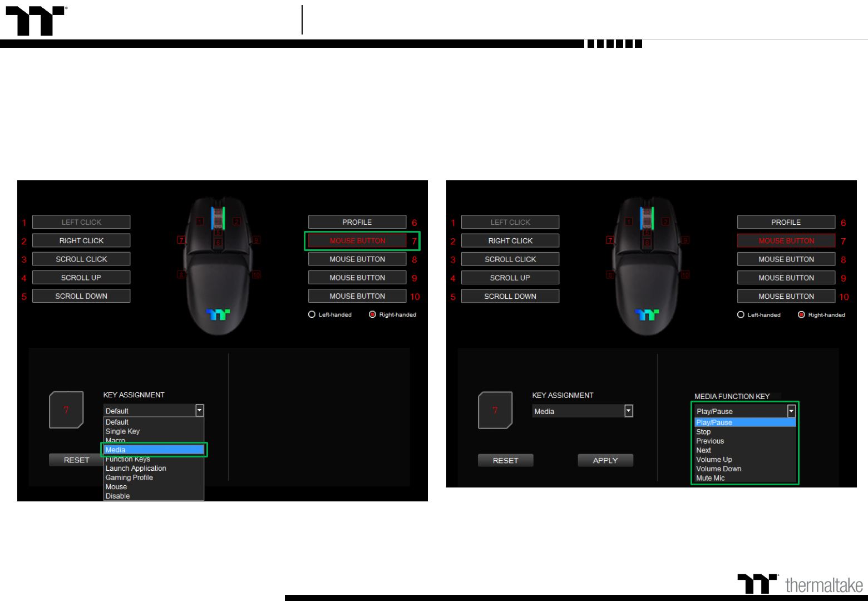Select Mute Mic in the media function list
868x601 pixels.
click(x=711, y=478)
